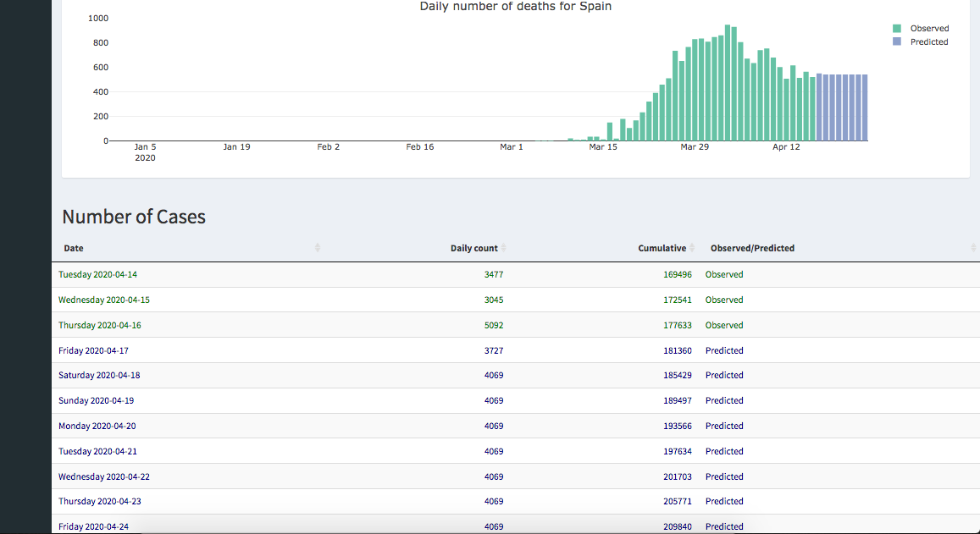This screenshot has height=534, width=980.
Task: Select the Monday 2020-04-20 row date
Action: 97,426
